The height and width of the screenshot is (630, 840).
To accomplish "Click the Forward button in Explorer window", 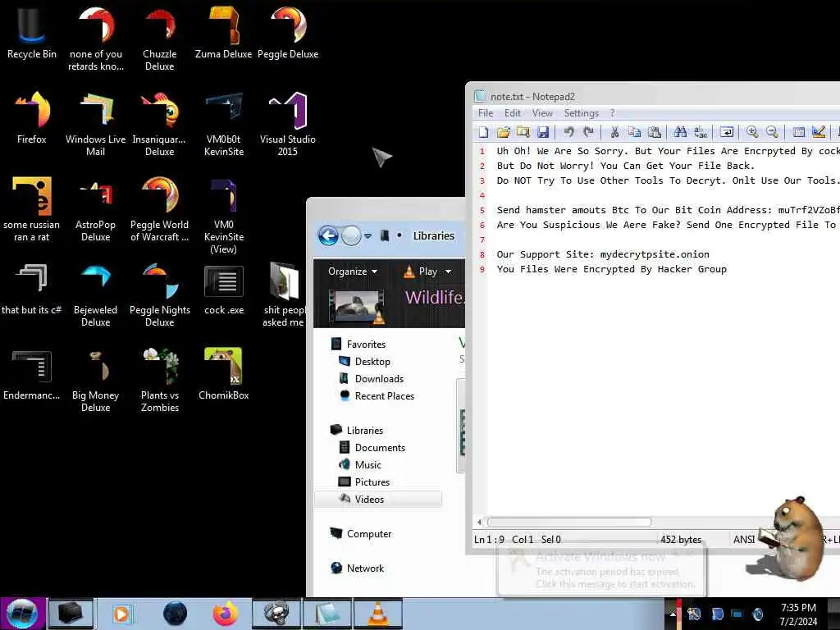I will 351,235.
